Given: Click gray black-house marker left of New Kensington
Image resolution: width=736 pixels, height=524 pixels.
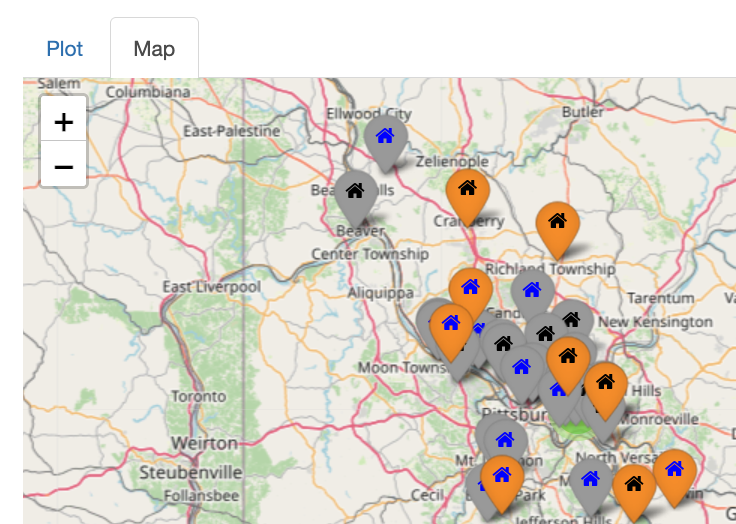Looking at the screenshot, I should point(572,317).
